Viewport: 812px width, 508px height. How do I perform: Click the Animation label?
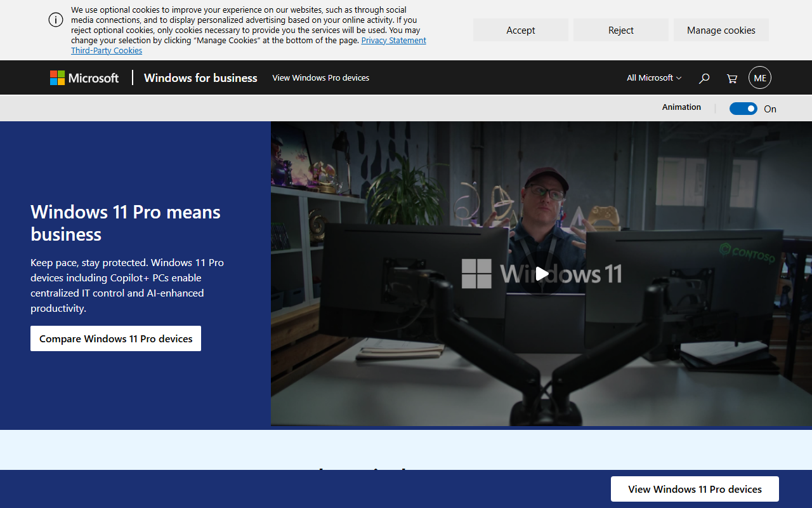681,107
